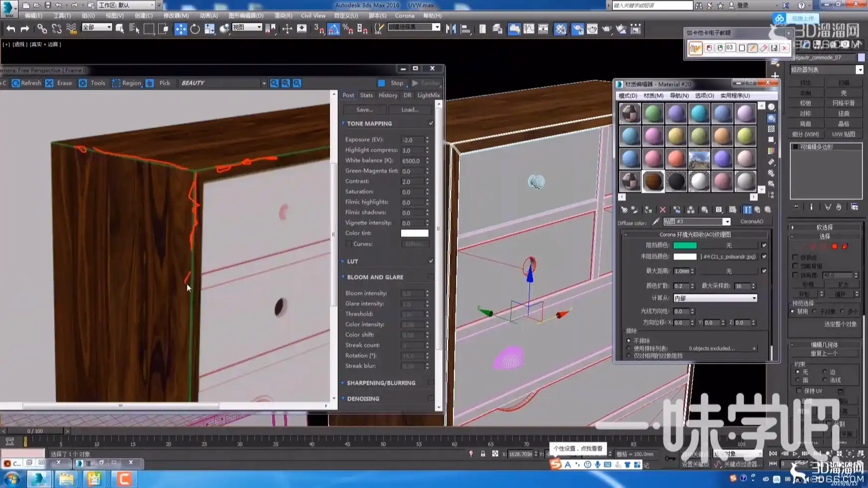Screen dimensions: 868x488
Task: Click the Save... button in Post tab
Action: pyautogui.click(x=364, y=110)
